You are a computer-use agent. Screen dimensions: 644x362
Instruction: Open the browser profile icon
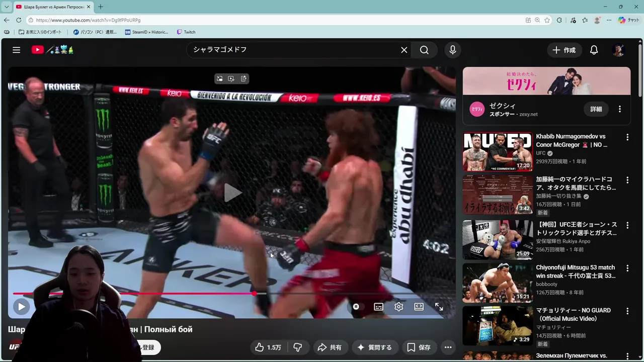[x=597, y=20]
